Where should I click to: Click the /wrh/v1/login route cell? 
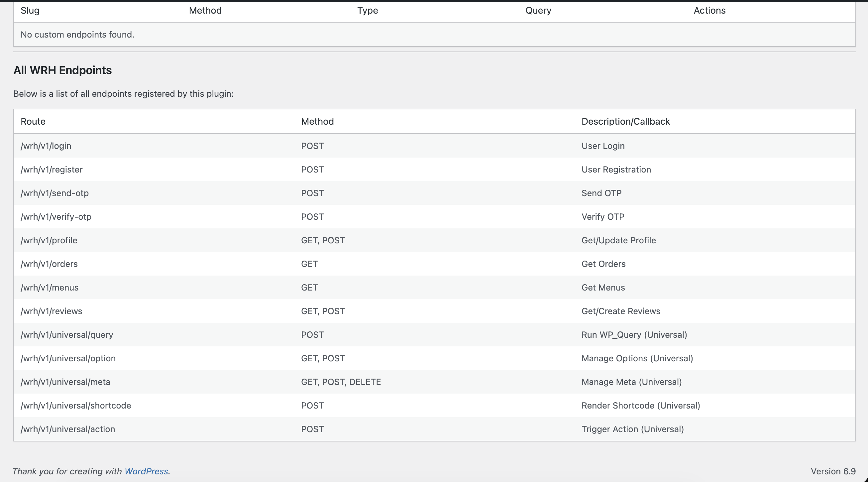pos(46,146)
